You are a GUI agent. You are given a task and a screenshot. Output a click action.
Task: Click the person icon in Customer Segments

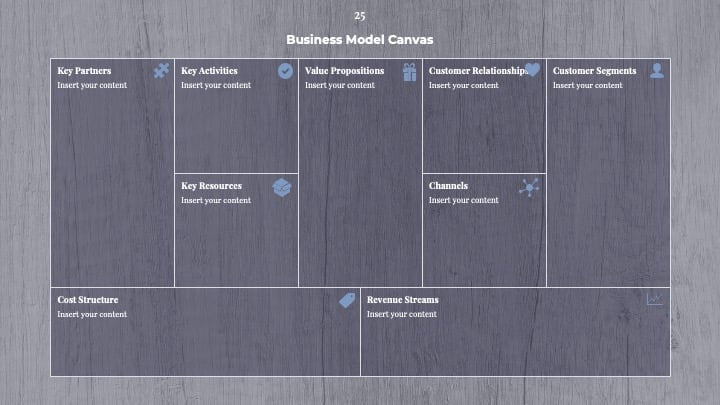click(657, 71)
